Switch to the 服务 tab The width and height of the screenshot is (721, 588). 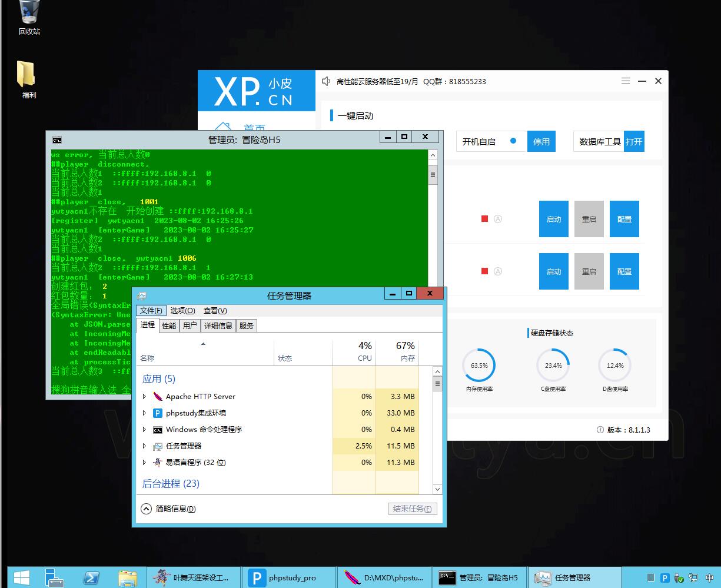pyautogui.click(x=247, y=325)
